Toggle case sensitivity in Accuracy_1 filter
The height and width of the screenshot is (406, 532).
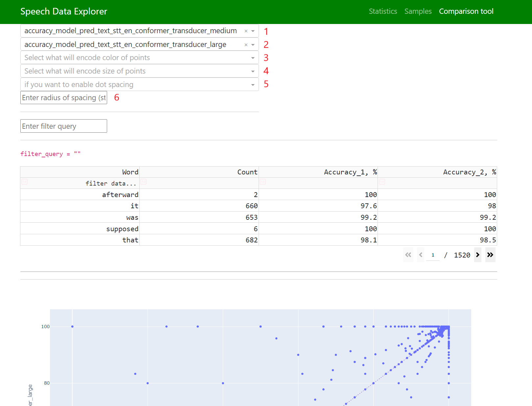click(263, 182)
